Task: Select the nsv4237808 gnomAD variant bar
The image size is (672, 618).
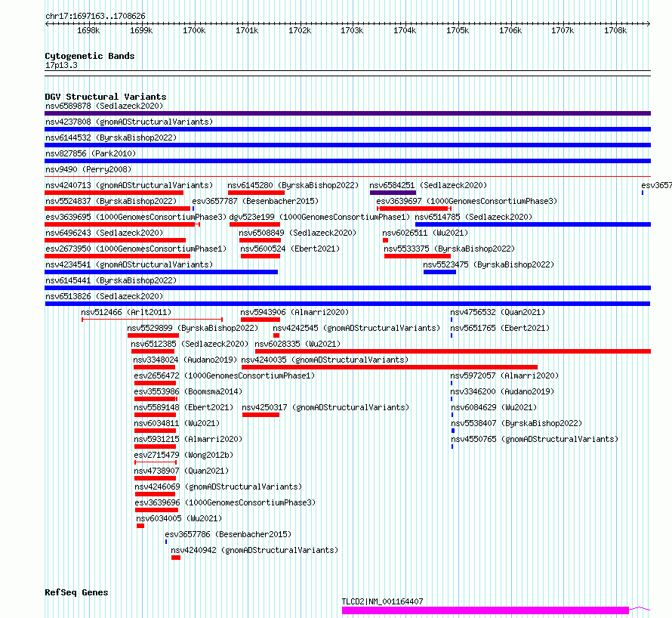Action: click(347, 129)
